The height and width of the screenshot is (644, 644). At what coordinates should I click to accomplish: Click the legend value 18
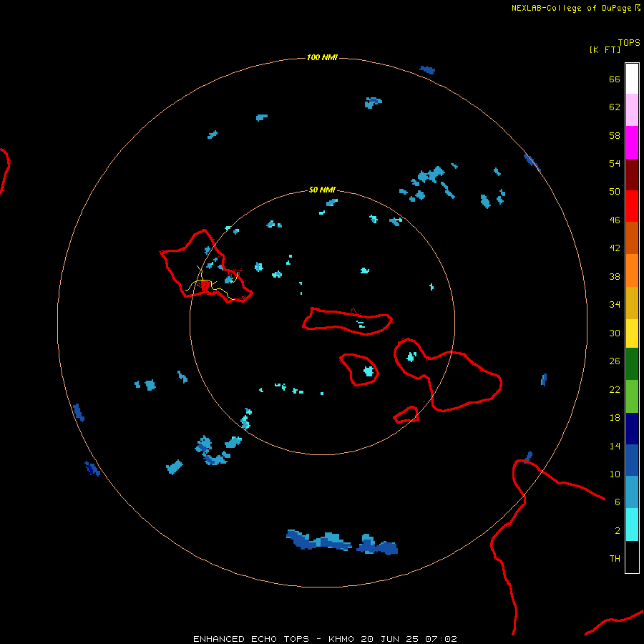pyautogui.click(x=615, y=418)
